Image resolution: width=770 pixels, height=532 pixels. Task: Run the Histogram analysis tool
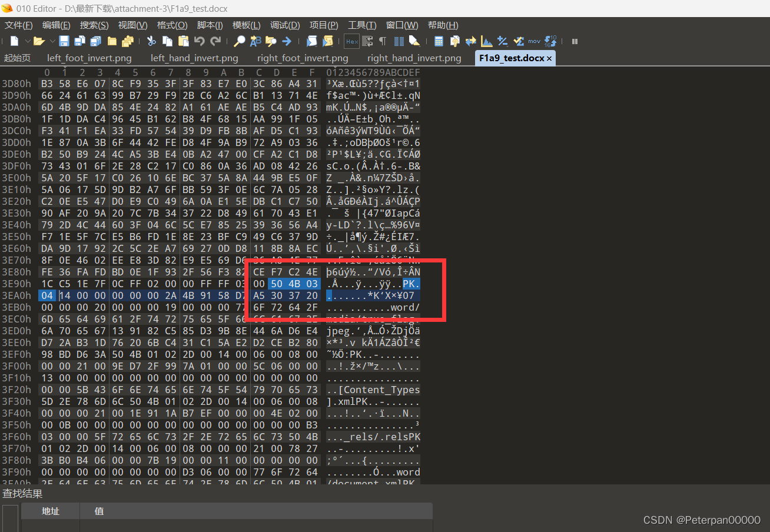click(x=486, y=41)
